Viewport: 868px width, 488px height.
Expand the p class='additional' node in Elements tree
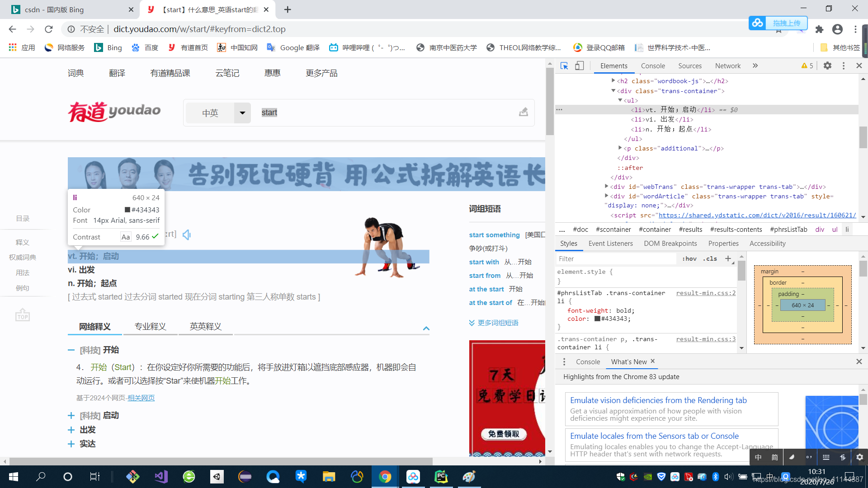(620, 148)
